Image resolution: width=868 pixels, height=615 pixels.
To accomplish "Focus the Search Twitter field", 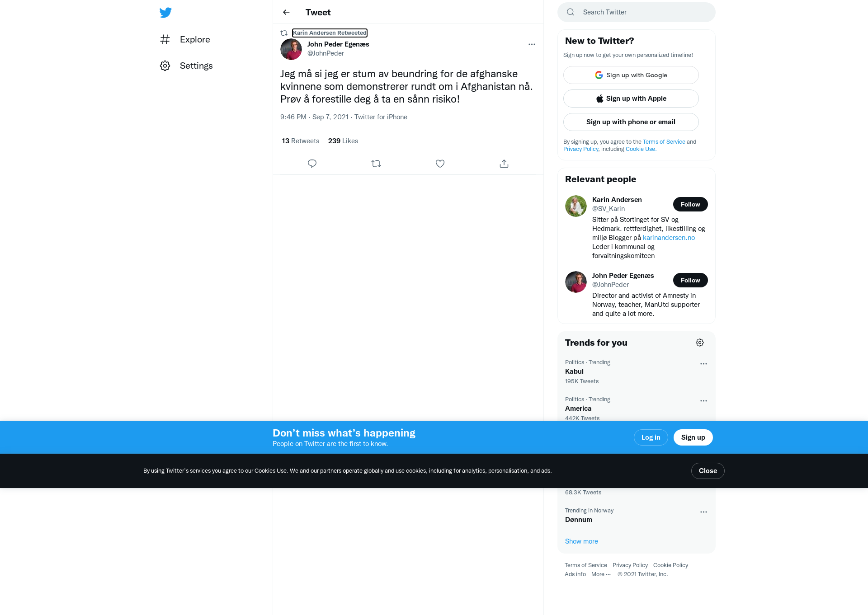I will coord(636,12).
